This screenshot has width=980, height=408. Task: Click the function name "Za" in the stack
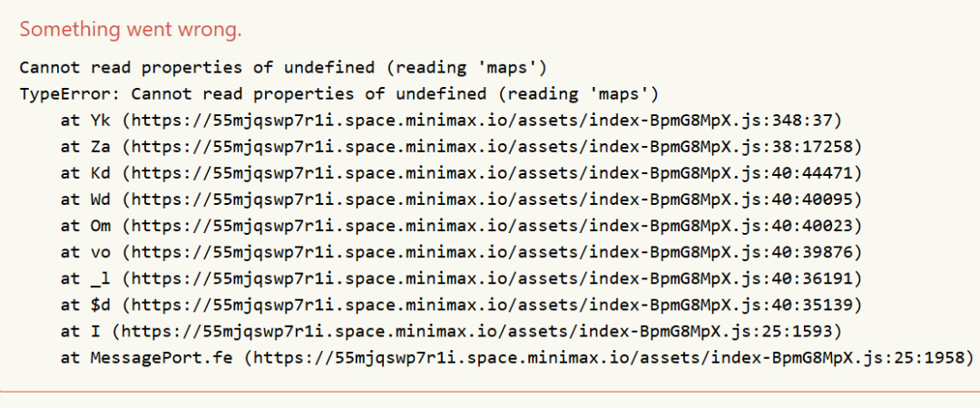(x=100, y=146)
